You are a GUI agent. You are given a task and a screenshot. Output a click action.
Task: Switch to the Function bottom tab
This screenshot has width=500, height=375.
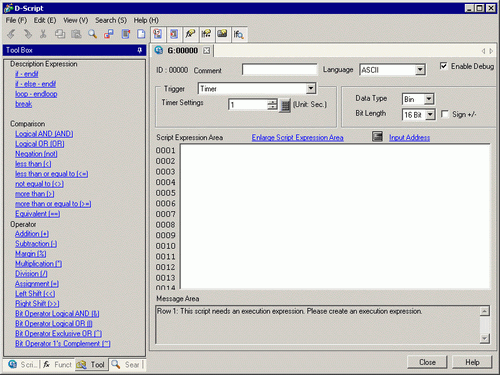(x=57, y=365)
